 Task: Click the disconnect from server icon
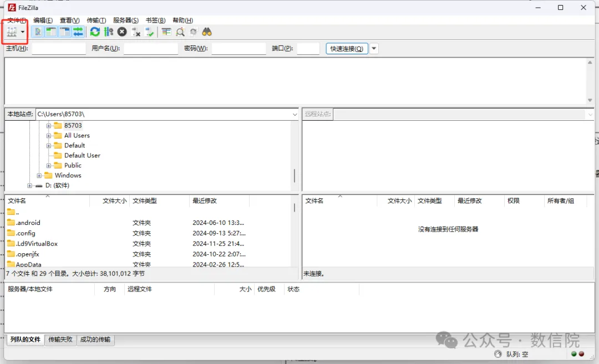pyautogui.click(x=136, y=32)
